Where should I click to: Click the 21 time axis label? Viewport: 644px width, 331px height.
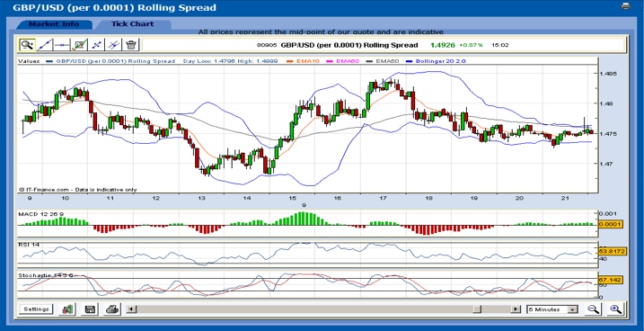(x=565, y=198)
